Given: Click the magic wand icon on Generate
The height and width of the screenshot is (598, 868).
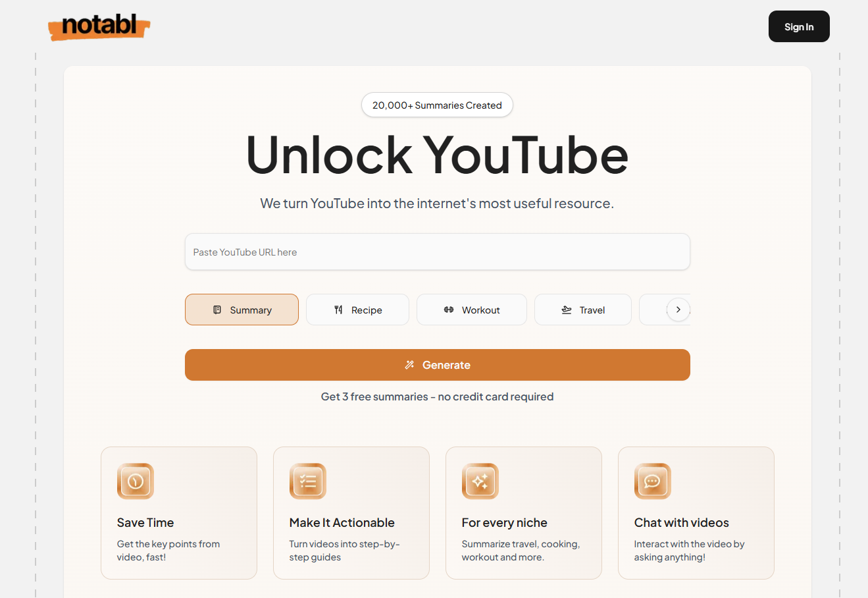Looking at the screenshot, I should click(x=409, y=365).
